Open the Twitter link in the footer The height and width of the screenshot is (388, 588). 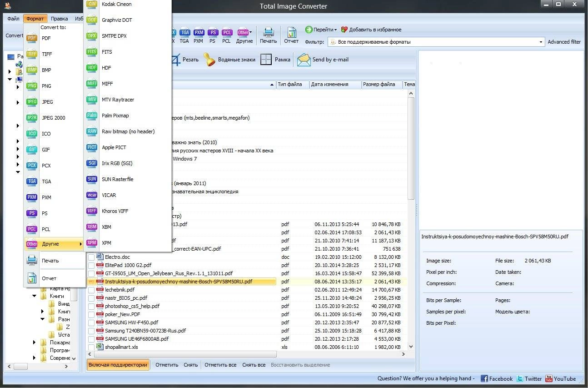529,378
